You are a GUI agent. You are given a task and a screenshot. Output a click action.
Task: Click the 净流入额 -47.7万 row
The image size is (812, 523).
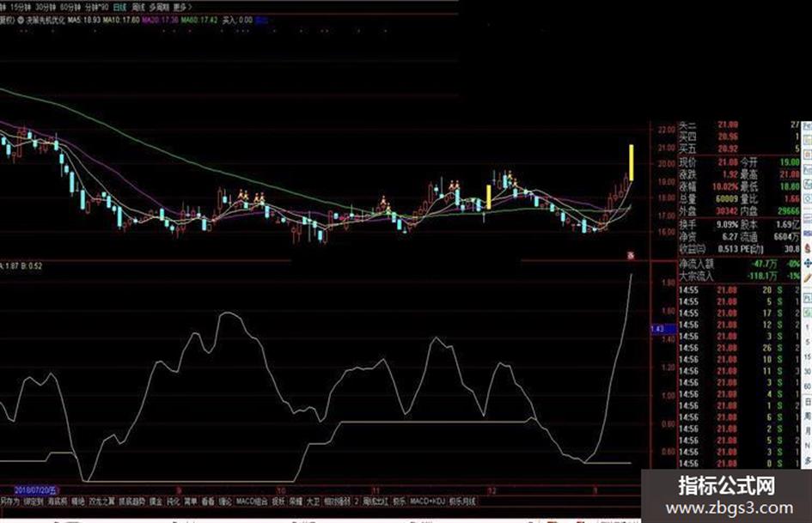(x=740, y=265)
